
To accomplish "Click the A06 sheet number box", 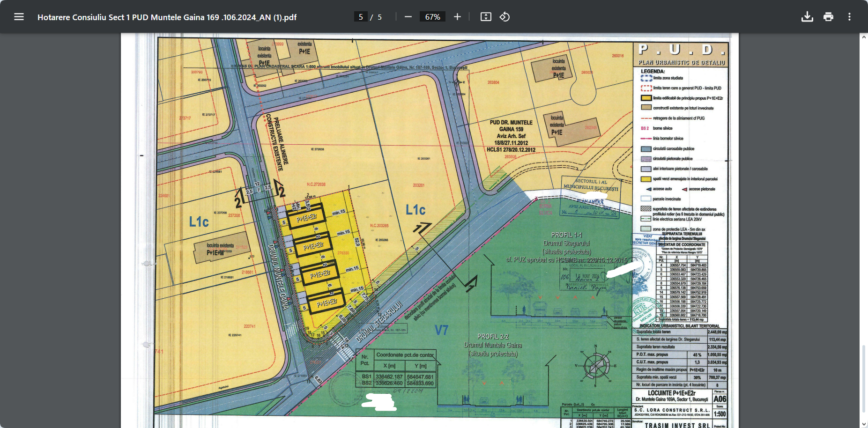I will pos(720,399).
